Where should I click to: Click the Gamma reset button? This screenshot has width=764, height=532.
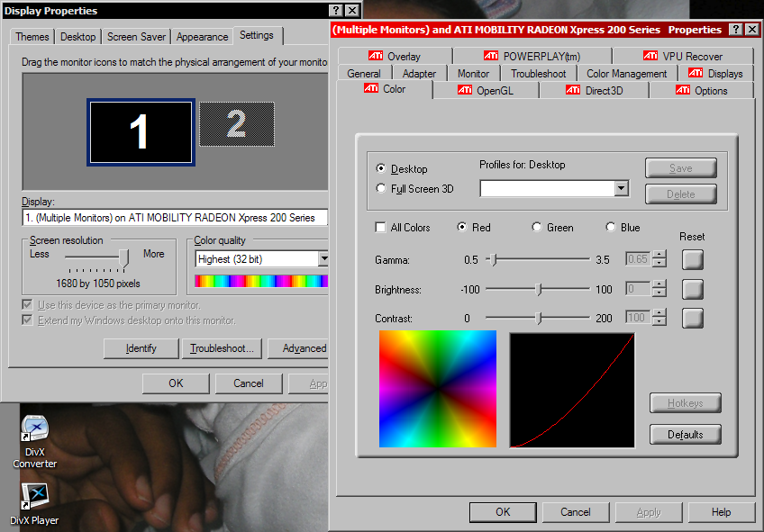tap(692, 260)
